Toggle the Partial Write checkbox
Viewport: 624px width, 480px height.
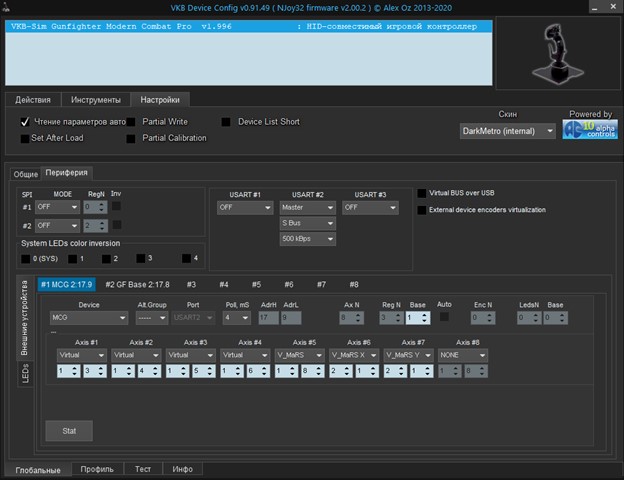(131, 122)
